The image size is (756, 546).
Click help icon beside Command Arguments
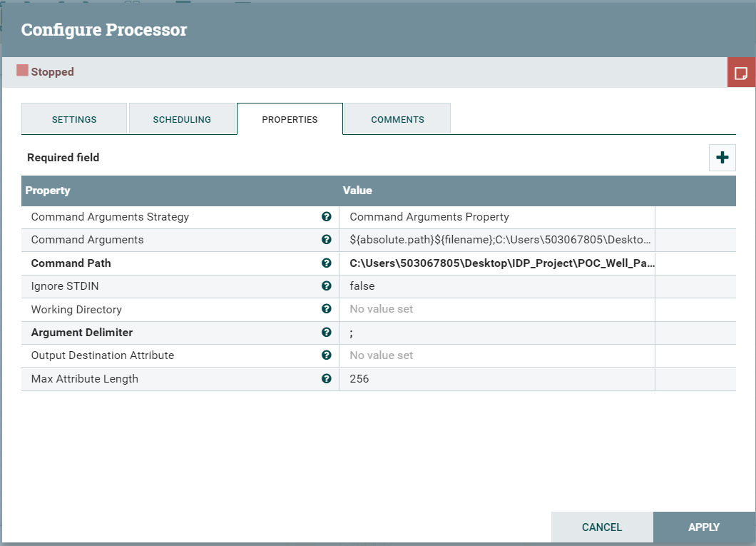(327, 240)
